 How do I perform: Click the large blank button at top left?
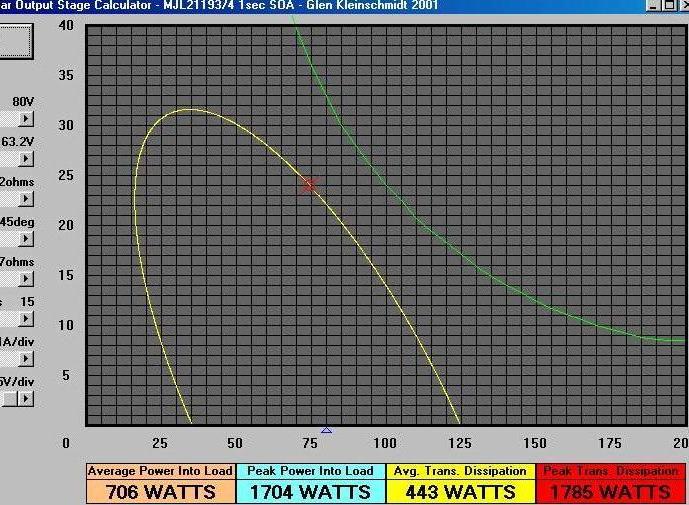pos(15,41)
